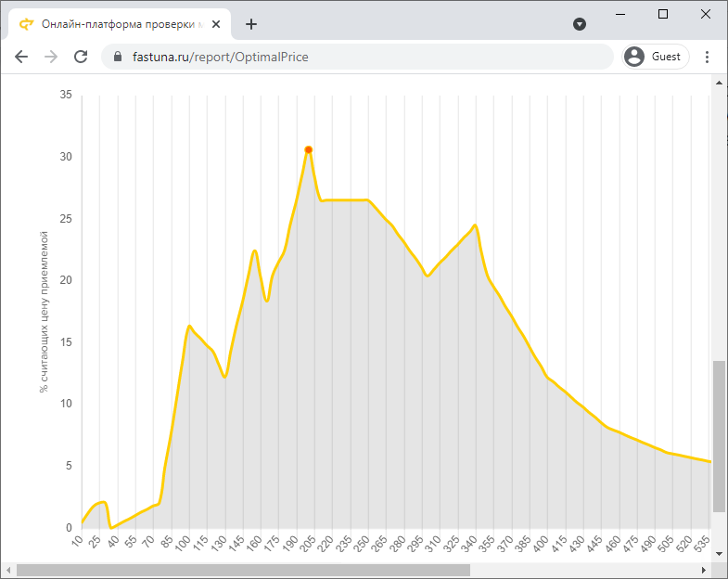Click the Guest profile button
The height and width of the screenshot is (579, 728).
656,57
